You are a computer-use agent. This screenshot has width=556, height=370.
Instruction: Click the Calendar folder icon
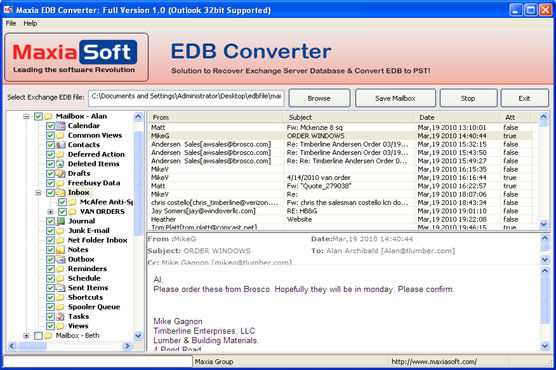click(61, 126)
